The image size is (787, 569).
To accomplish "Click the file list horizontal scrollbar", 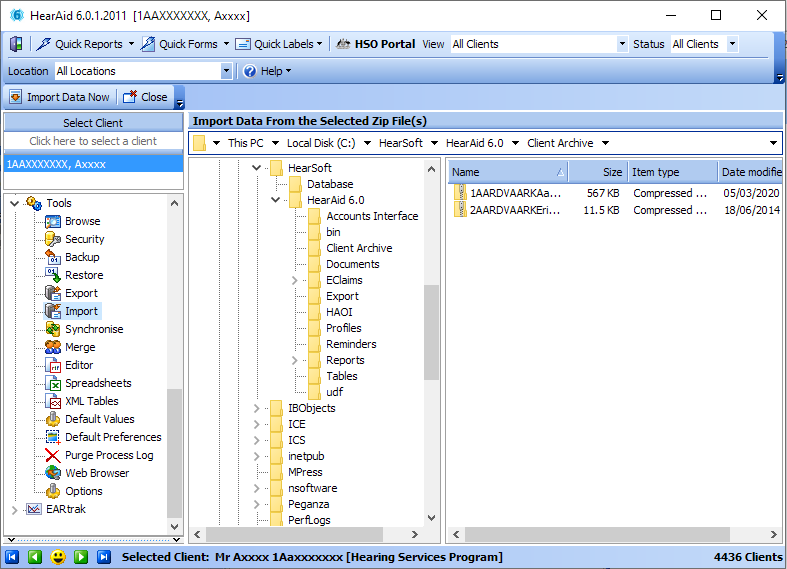I will click(597, 534).
